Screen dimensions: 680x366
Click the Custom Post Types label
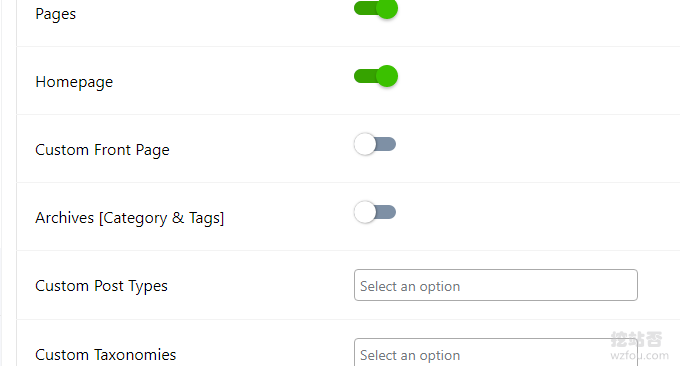[x=101, y=286]
